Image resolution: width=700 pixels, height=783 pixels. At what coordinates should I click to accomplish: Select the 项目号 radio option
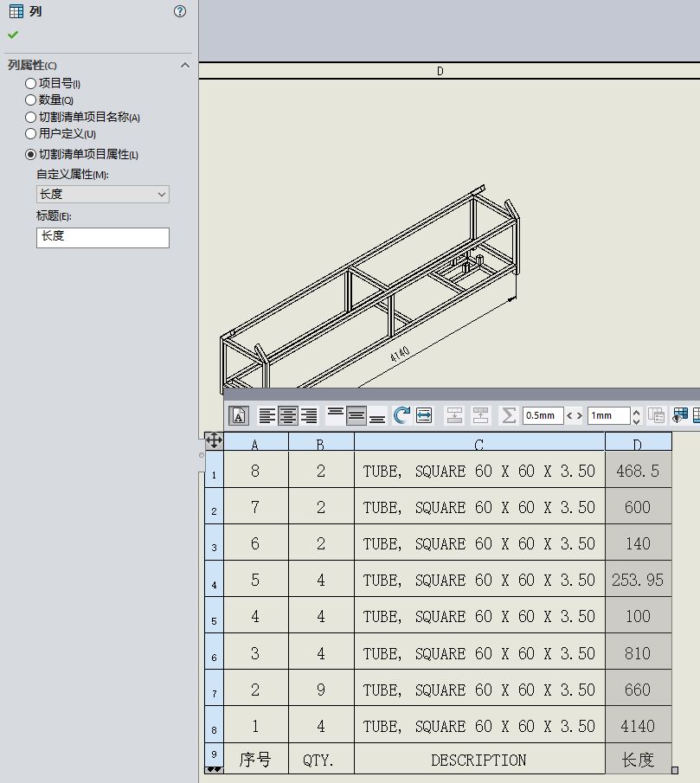pos(30,83)
